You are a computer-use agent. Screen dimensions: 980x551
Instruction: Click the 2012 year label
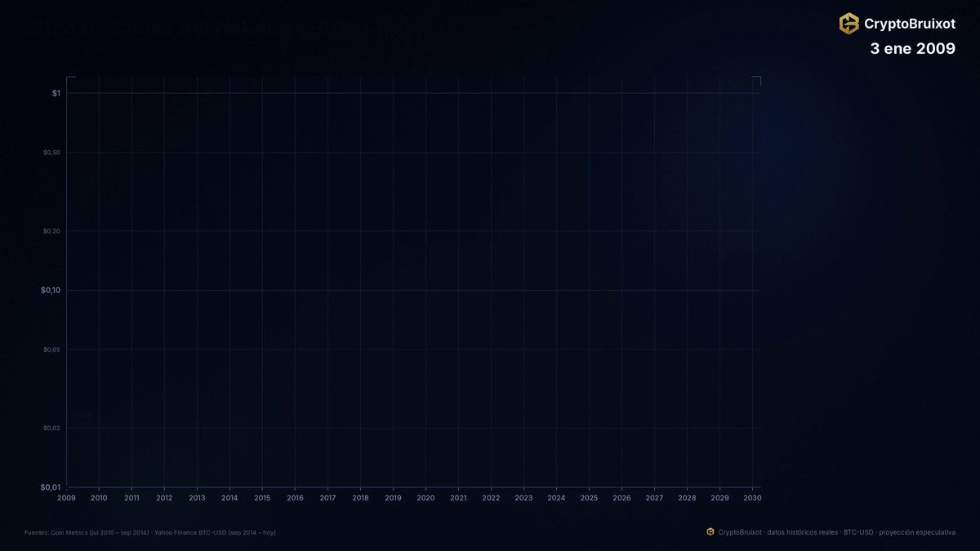(164, 498)
